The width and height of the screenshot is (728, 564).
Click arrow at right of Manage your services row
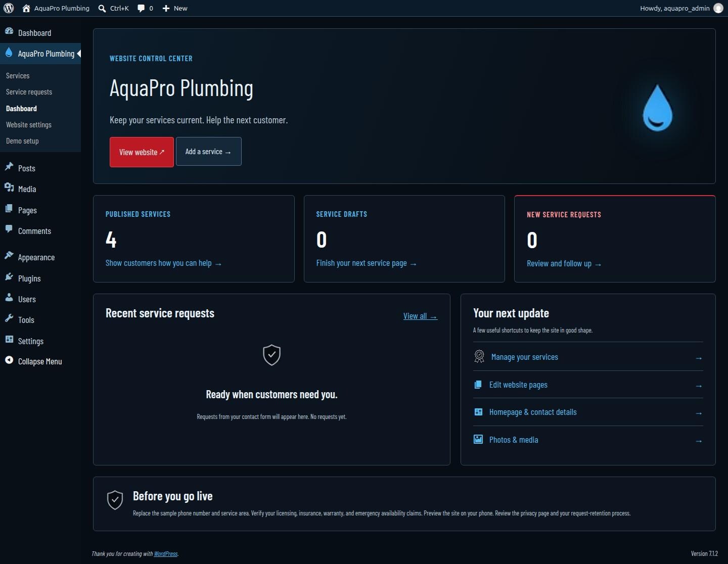click(699, 358)
